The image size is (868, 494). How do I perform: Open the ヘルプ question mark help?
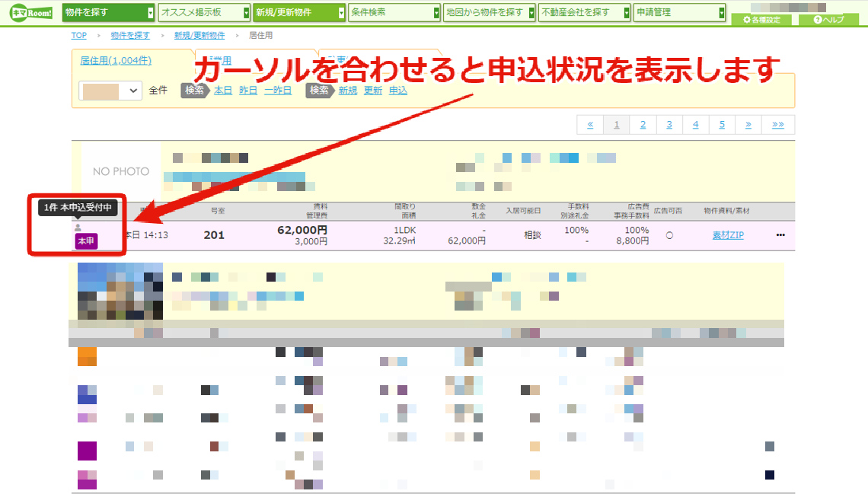(x=828, y=20)
